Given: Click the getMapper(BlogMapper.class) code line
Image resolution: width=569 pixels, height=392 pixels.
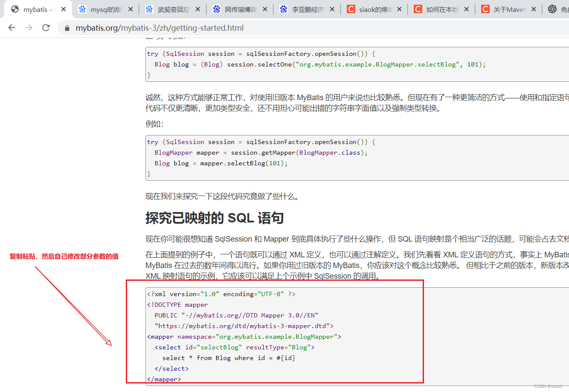Looking at the screenshot, I should click(261, 153).
